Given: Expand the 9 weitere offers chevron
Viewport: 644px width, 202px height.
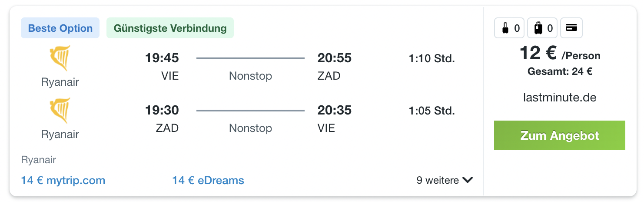Looking at the screenshot, I should click(x=468, y=180).
